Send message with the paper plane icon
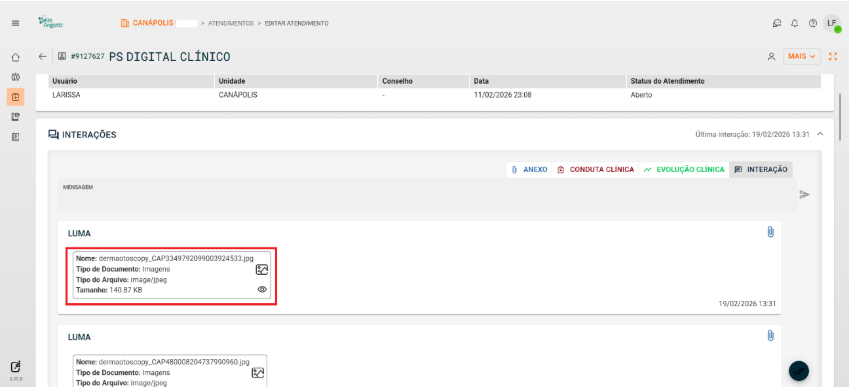Viewport: 849px width, 387px height. click(805, 194)
